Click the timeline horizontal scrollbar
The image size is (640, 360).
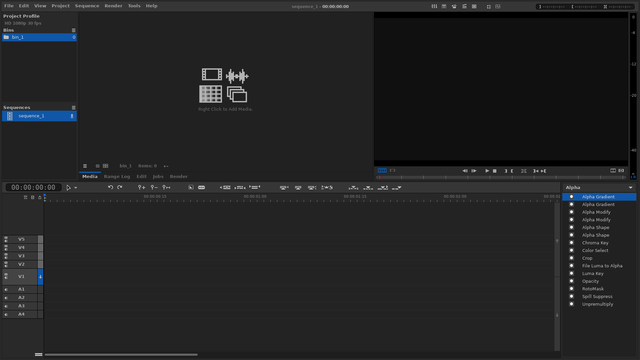click(x=121, y=355)
